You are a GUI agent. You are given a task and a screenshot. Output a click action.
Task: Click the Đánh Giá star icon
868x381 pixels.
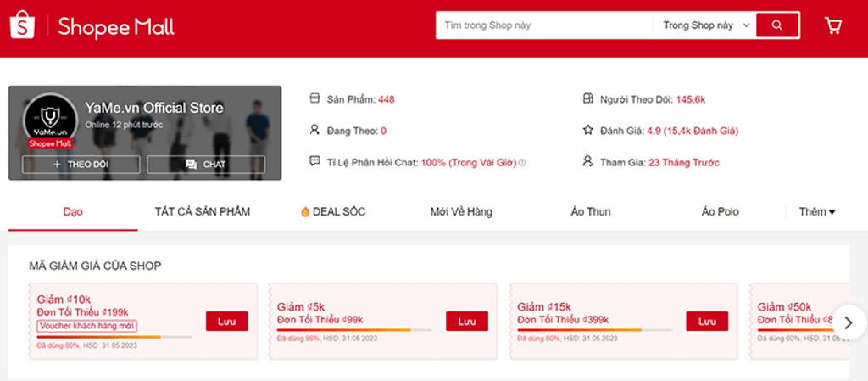588,131
